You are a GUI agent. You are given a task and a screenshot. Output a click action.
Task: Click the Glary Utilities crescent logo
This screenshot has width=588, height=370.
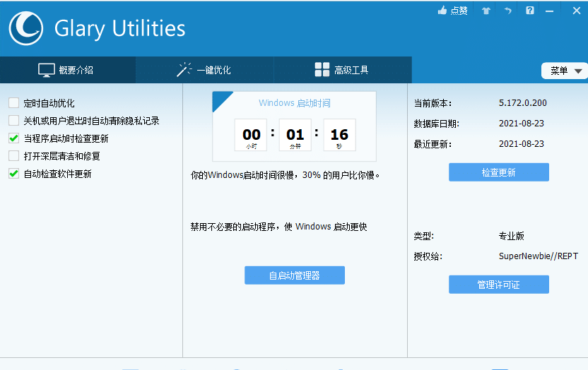click(26, 28)
